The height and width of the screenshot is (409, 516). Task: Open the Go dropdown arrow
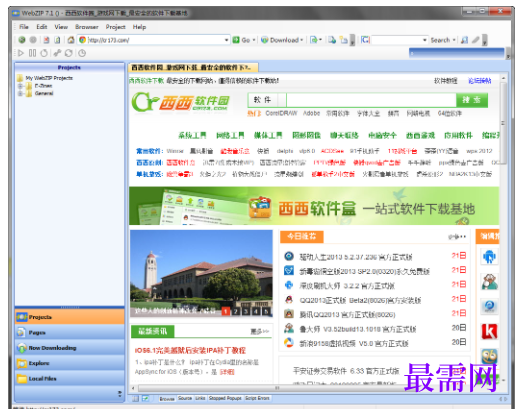click(x=254, y=40)
